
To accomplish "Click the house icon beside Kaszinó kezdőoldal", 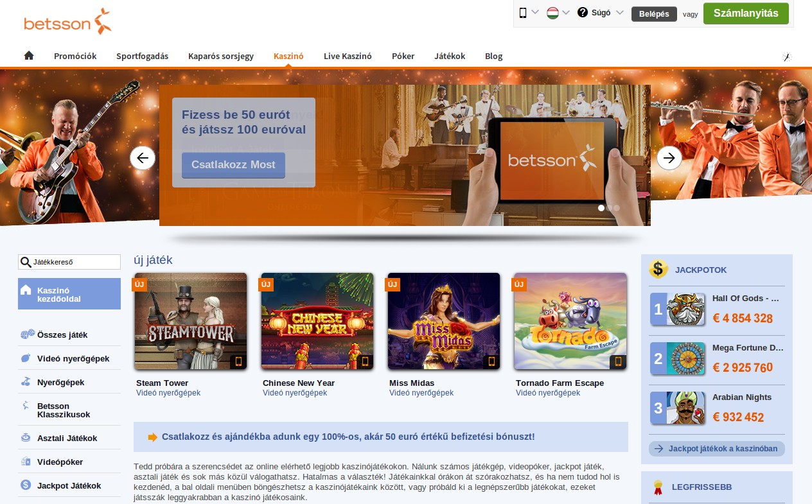I will point(26,290).
